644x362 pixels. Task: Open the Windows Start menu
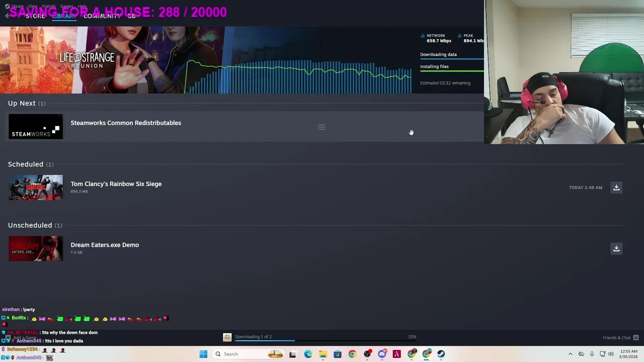point(203,354)
